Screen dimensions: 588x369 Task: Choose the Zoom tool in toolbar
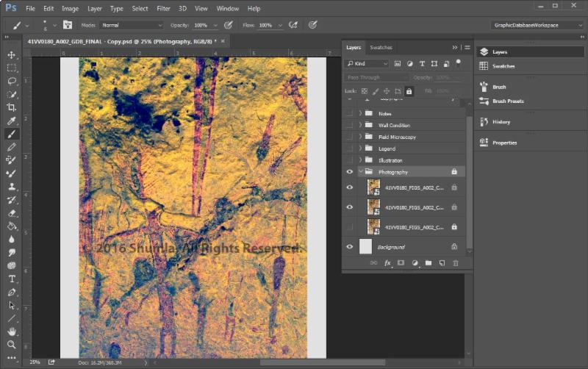pos(12,344)
